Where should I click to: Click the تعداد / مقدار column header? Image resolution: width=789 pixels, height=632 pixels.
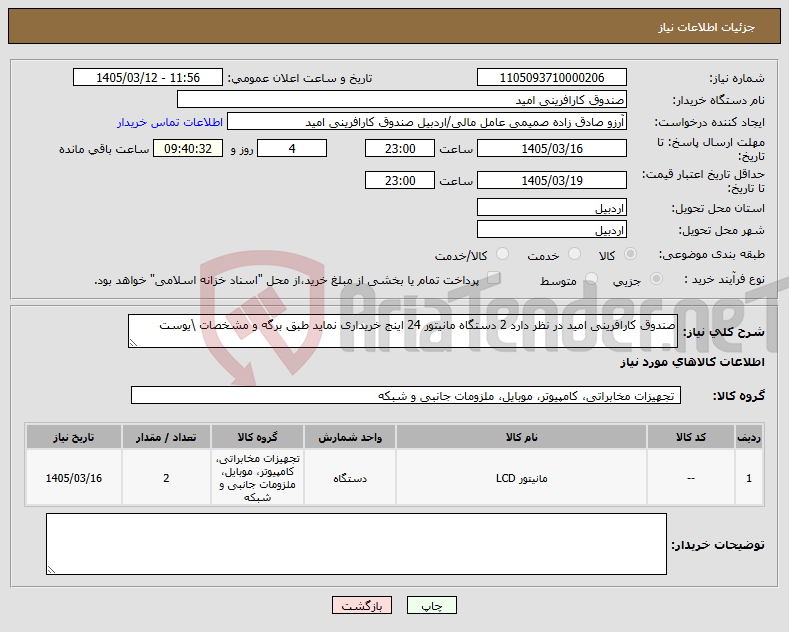[166, 437]
